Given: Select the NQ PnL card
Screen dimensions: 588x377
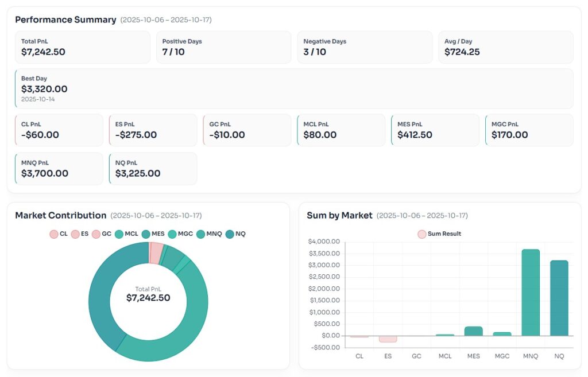Looking at the screenshot, I should coord(153,168).
